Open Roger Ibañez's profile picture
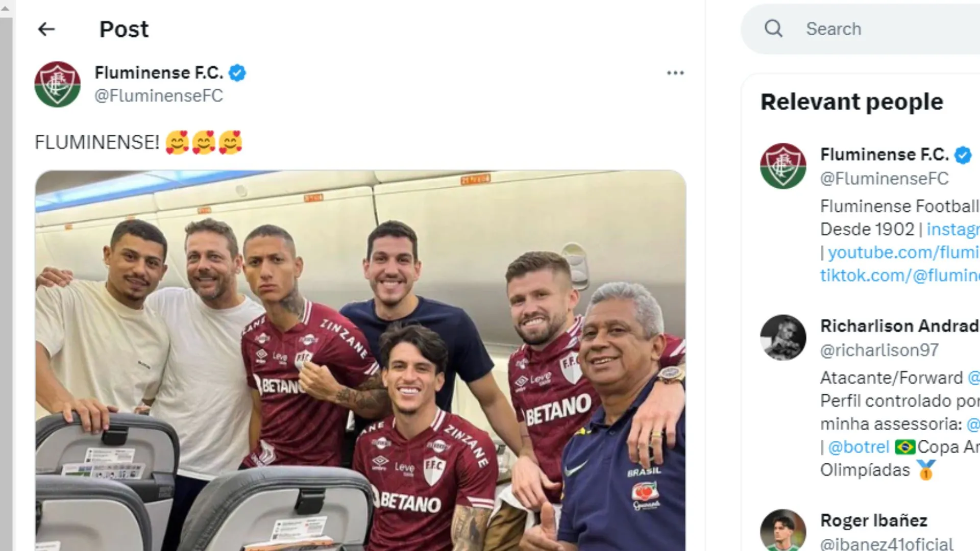Viewport: 980px width, 551px height. [x=783, y=531]
